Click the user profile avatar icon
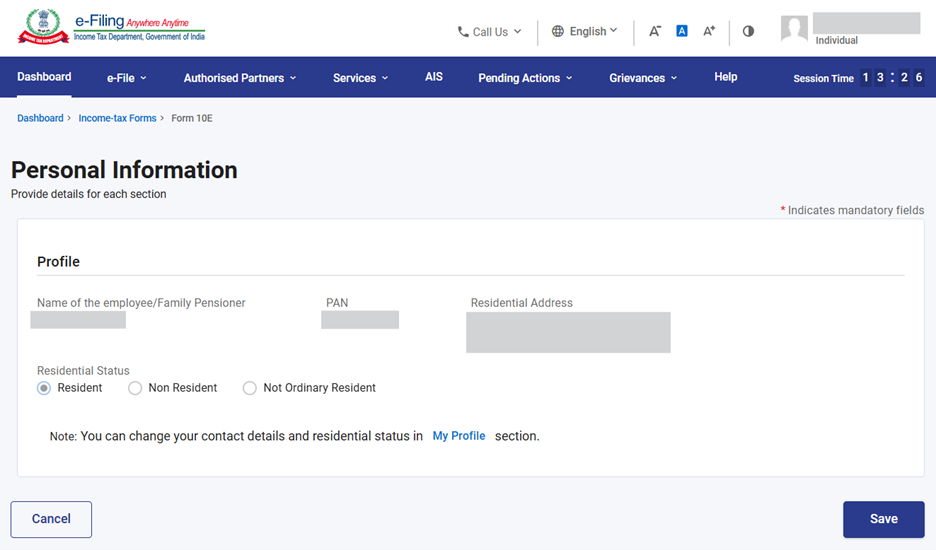Screen dimensions: 936x550 click(x=794, y=29)
